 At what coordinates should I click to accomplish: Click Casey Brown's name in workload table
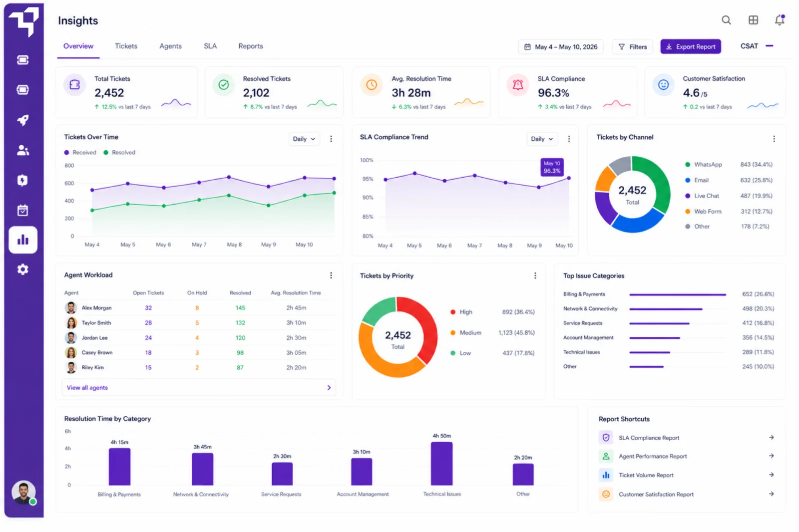pyautogui.click(x=97, y=353)
